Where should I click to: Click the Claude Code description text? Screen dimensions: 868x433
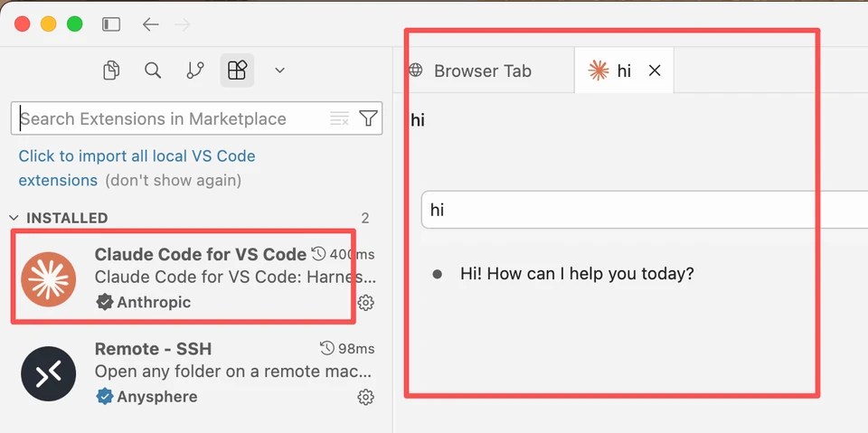(237, 277)
